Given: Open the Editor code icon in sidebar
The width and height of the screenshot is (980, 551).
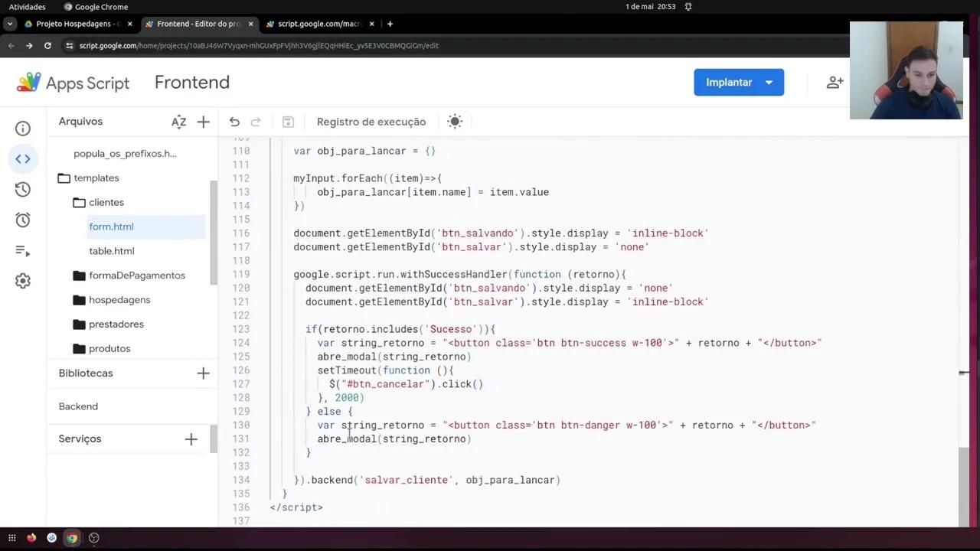Looking at the screenshot, I should [23, 159].
